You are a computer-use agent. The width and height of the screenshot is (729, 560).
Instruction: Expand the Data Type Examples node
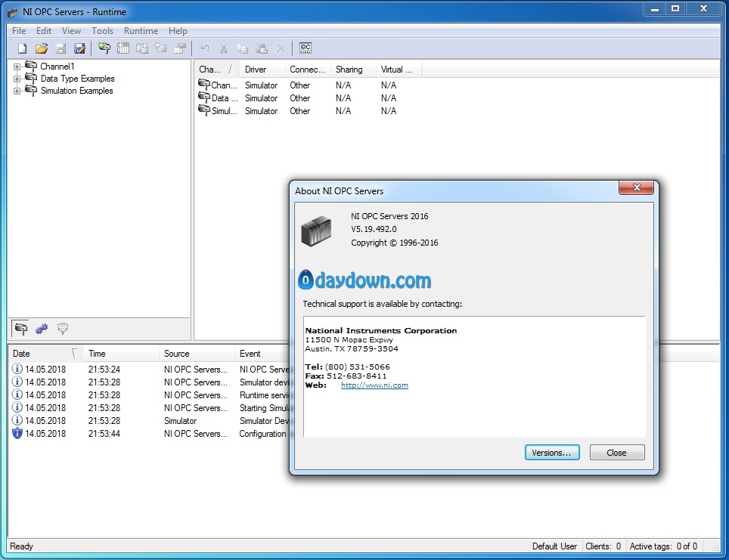pyautogui.click(x=17, y=79)
